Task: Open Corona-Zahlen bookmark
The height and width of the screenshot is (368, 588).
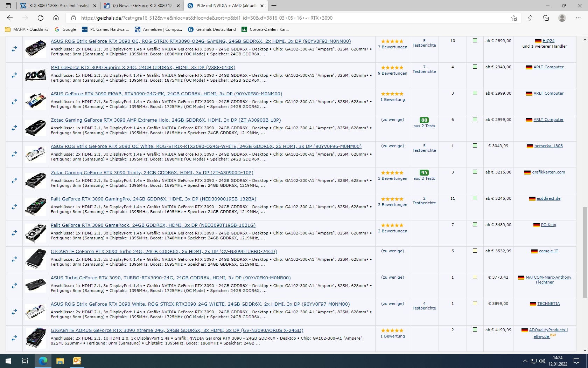Action: (265, 29)
